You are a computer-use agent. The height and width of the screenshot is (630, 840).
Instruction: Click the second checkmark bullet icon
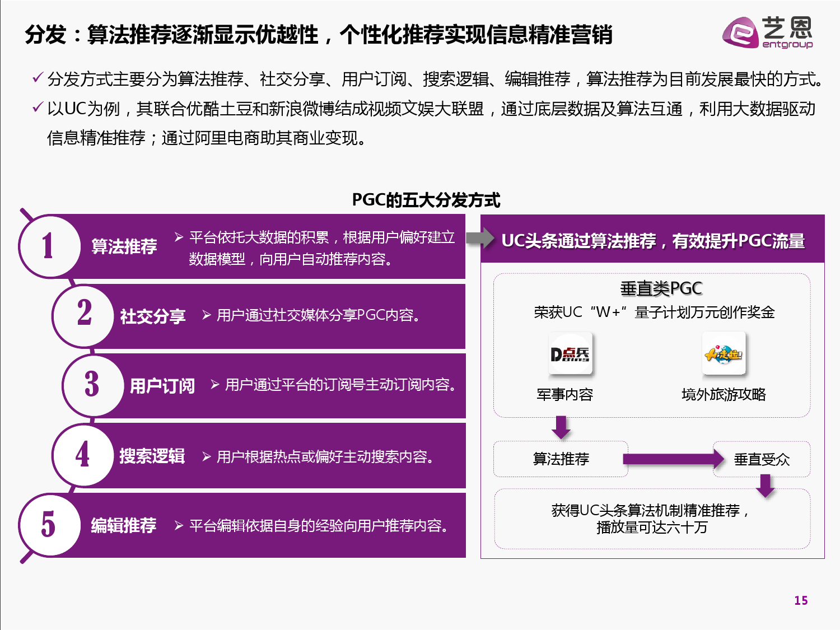point(38,106)
